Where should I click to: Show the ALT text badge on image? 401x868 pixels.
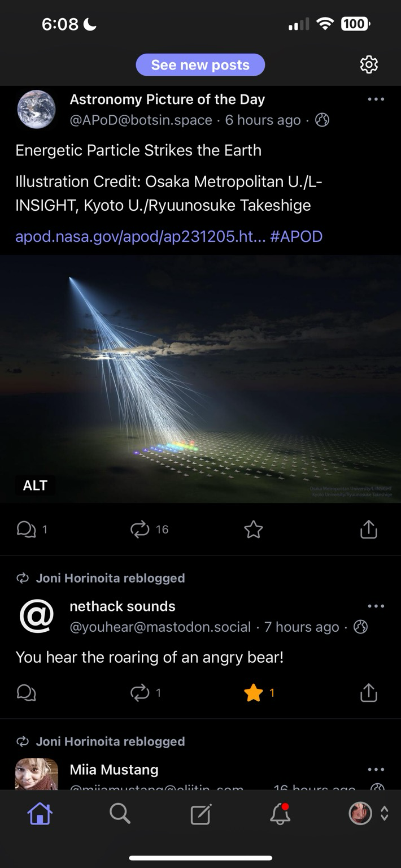pyautogui.click(x=35, y=485)
